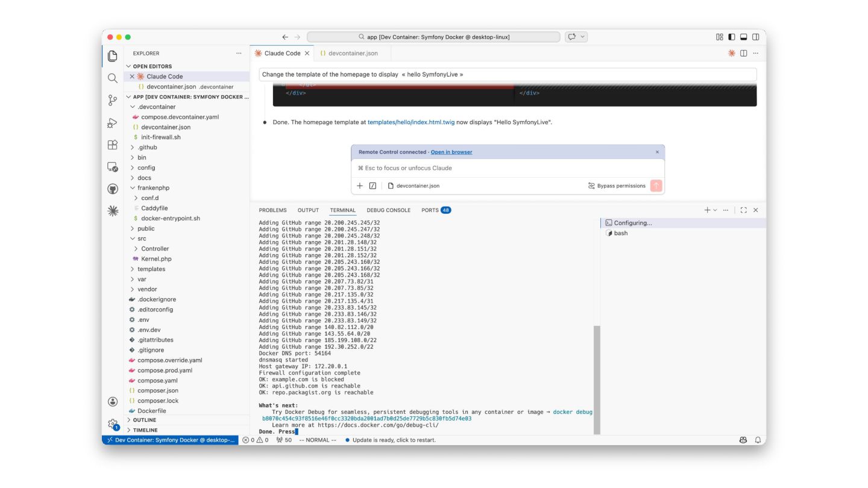868x488 pixels.
Task: Open the Manage gear icon
Action: point(113,424)
